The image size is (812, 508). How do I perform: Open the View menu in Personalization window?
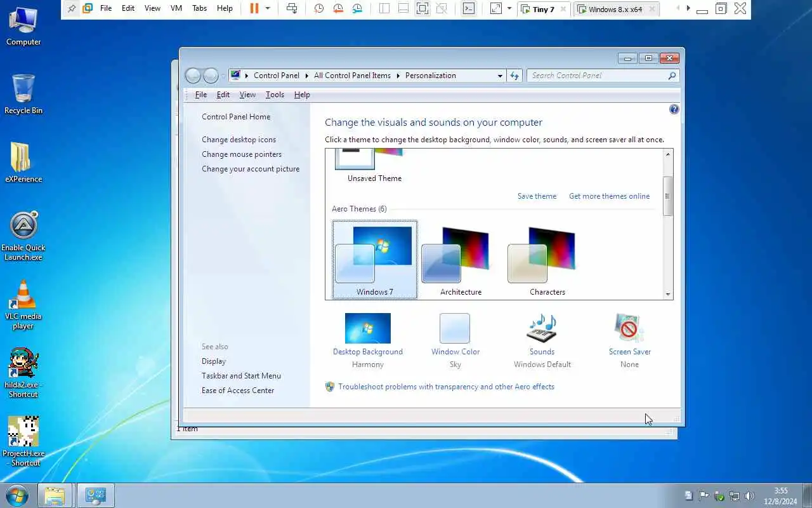tap(247, 95)
